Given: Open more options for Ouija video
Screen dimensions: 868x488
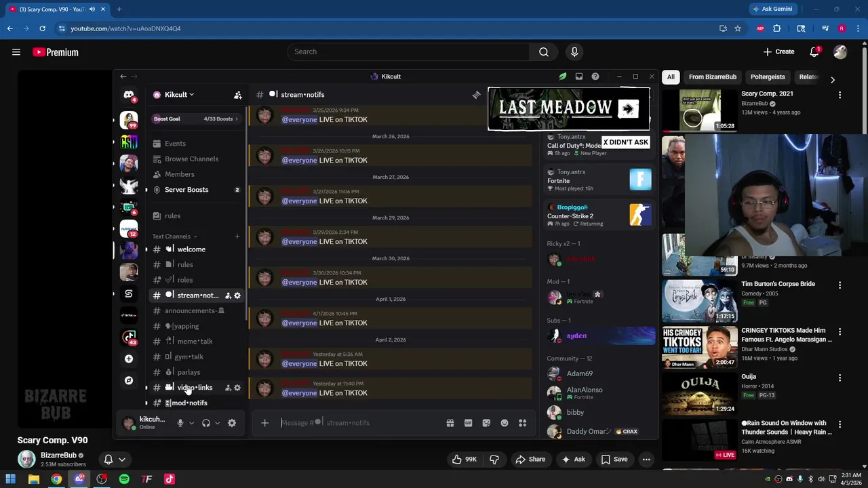Looking at the screenshot, I should 840,378.
